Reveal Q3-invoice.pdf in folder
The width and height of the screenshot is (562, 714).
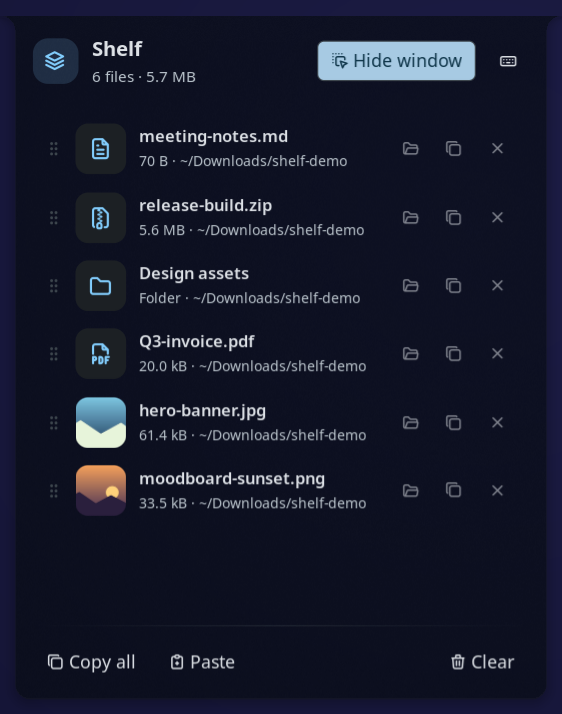tap(410, 353)
